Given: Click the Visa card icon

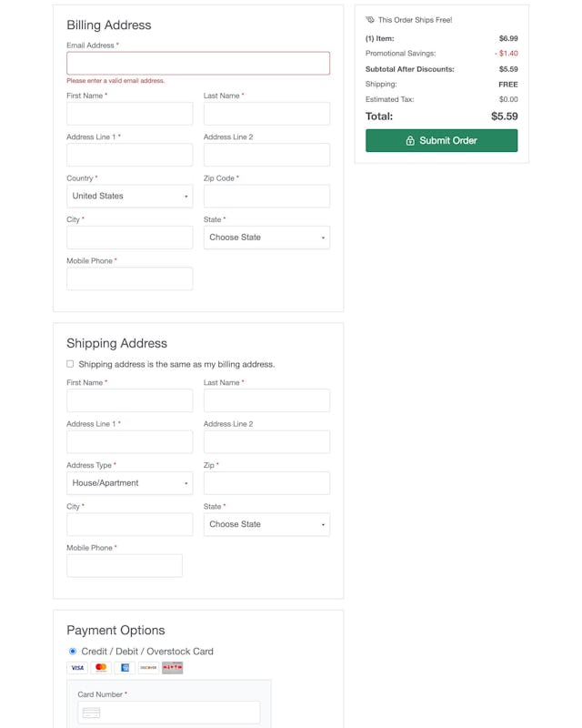Looking at the screenshot, I should 77,667.
